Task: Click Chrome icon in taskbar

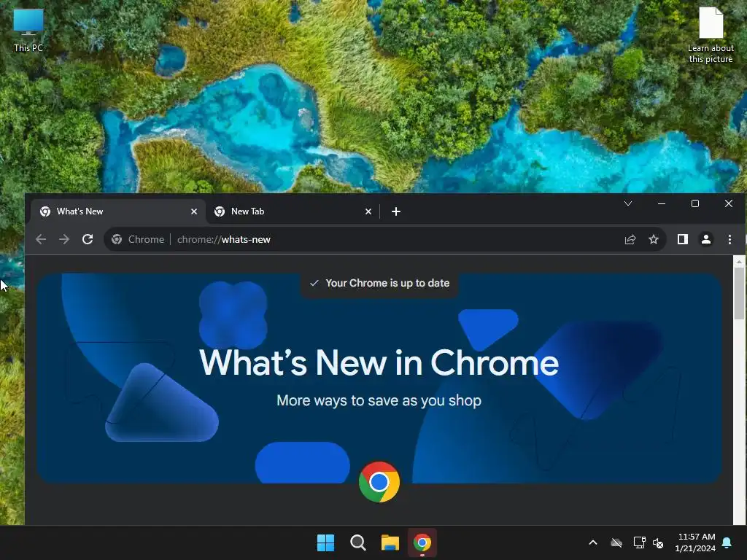Action: 422,542
